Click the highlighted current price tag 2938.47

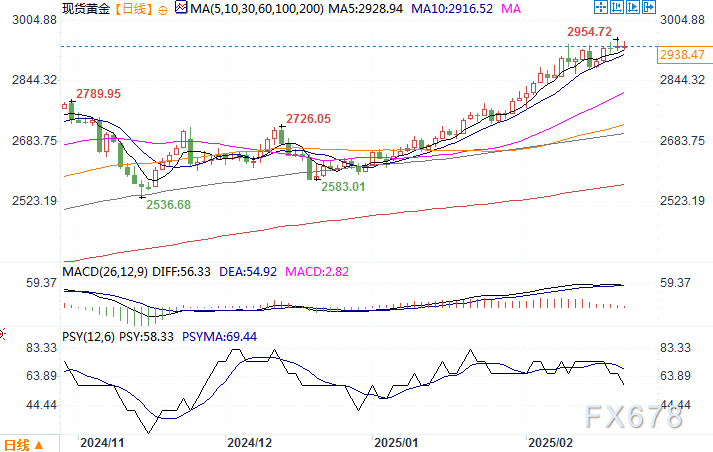click(682, 56)
